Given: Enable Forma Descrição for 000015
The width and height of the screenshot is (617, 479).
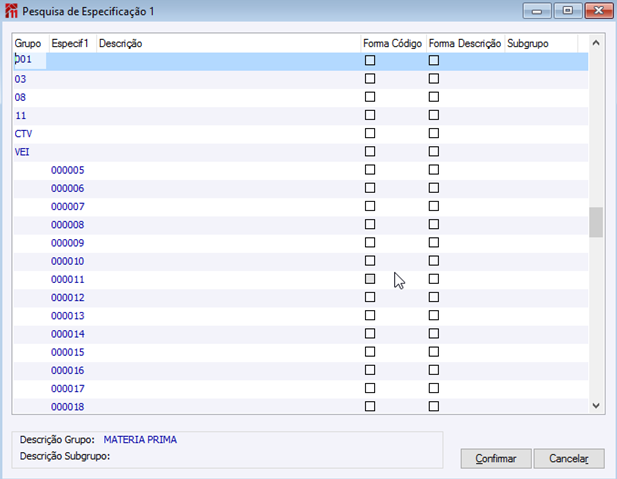Looking at the screenshot, I should click(x=434, y=352).
